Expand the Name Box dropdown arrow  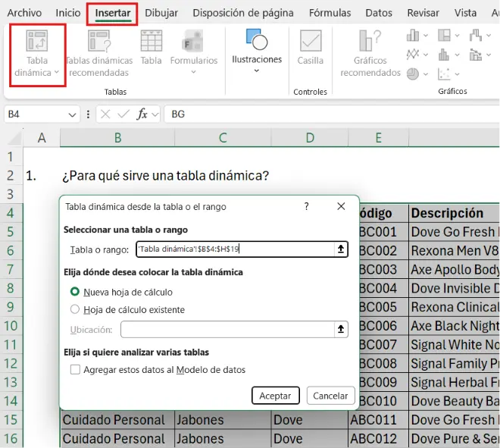point(73,114)
